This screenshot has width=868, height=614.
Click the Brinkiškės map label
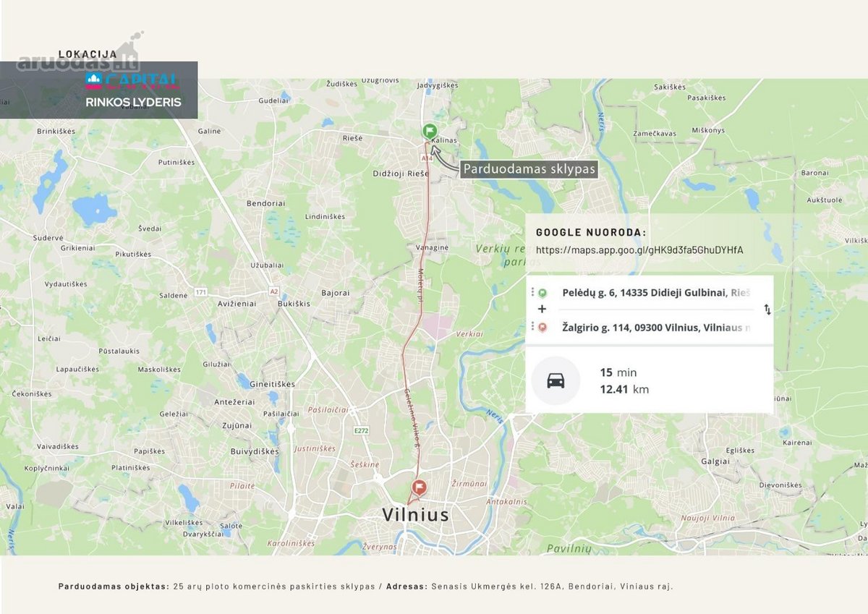(x=56, y=132)
